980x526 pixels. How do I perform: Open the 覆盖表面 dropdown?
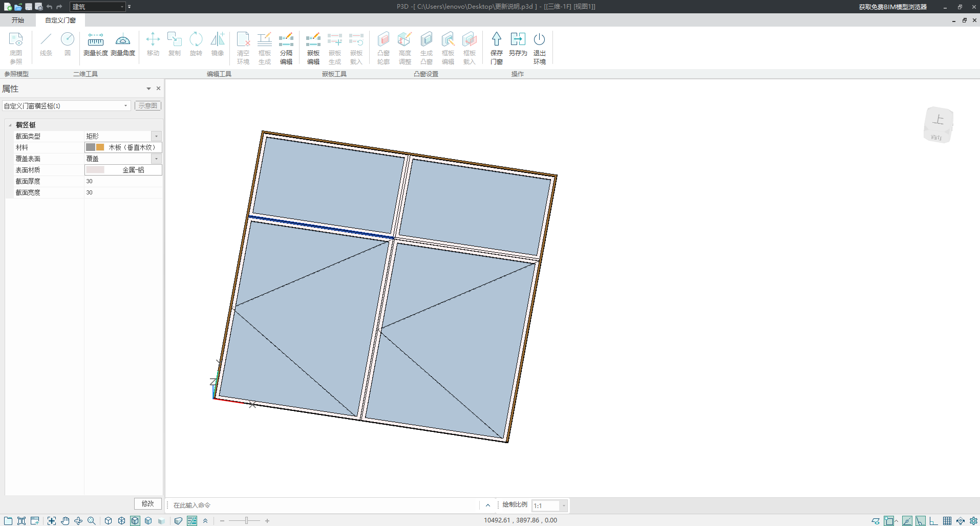click(x=156, y=159)
